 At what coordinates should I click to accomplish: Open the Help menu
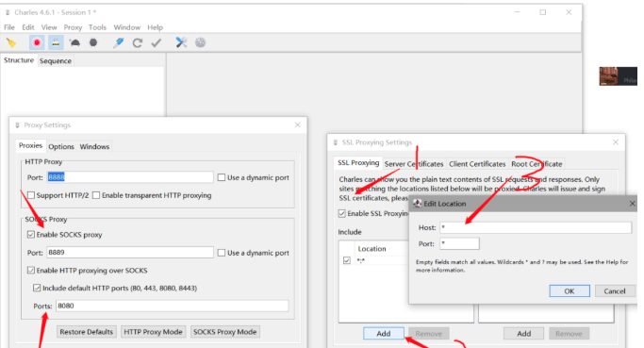tap(155, 27)
